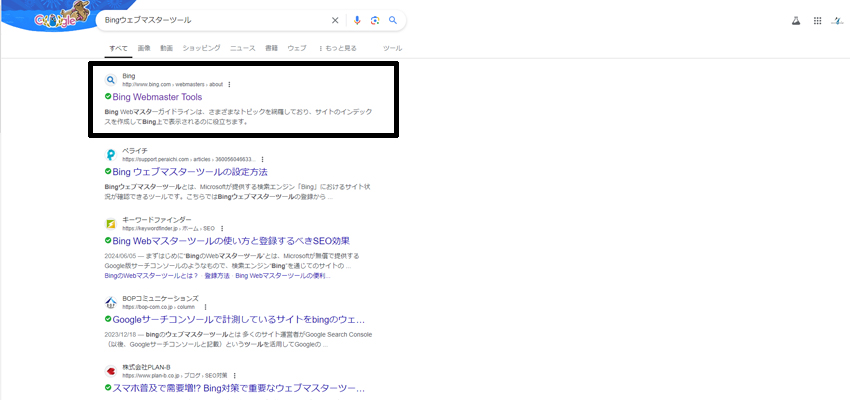Click the キーワードファインダー site name text
850x400 pixels.
tap(157, 220)
